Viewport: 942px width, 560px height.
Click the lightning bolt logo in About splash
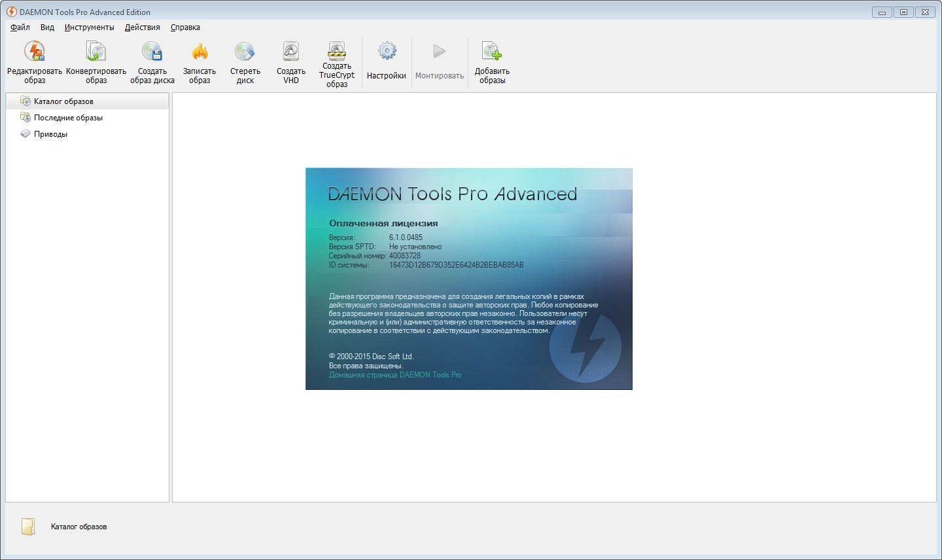[x=585, y=348]
